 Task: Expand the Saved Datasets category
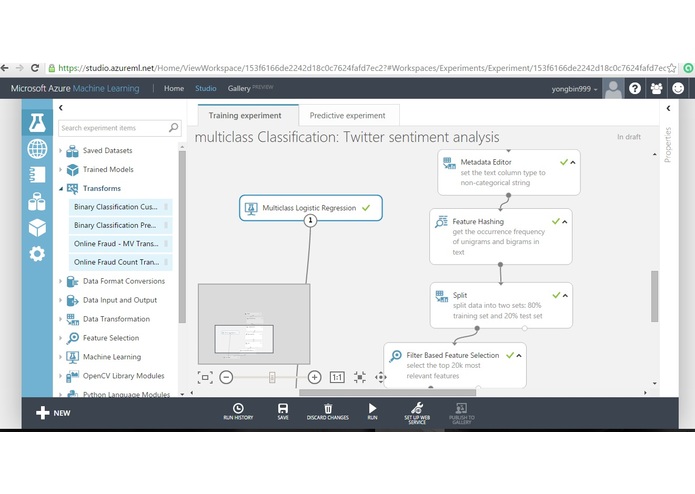coord(61,151)
